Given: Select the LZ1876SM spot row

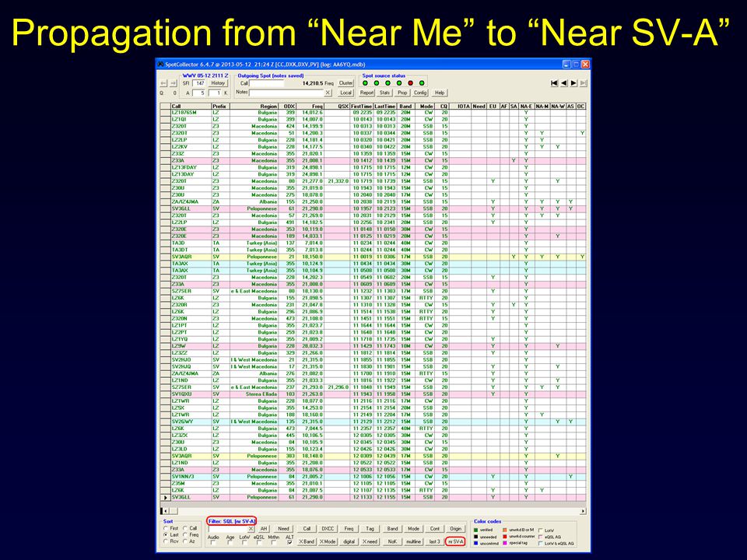Looking at the screenshot, I should [x=373, y=112].
